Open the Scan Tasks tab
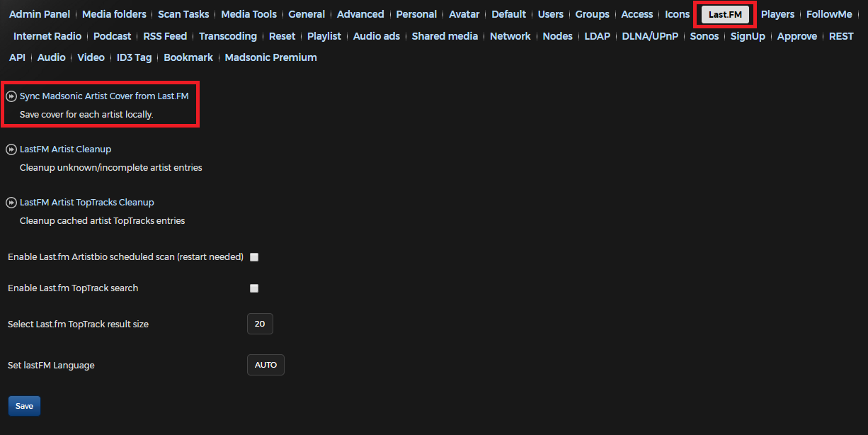The width and height of the screenshot is (868, 435). (183, 14)
